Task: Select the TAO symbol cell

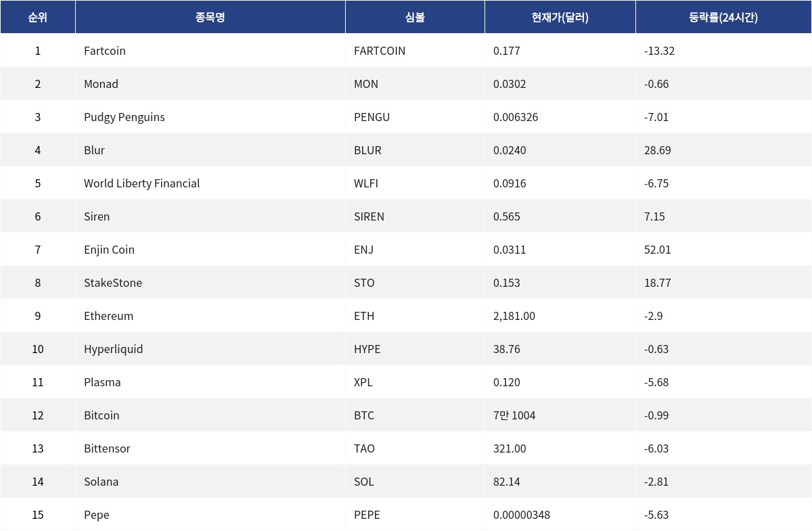Action: click(364, 448)
